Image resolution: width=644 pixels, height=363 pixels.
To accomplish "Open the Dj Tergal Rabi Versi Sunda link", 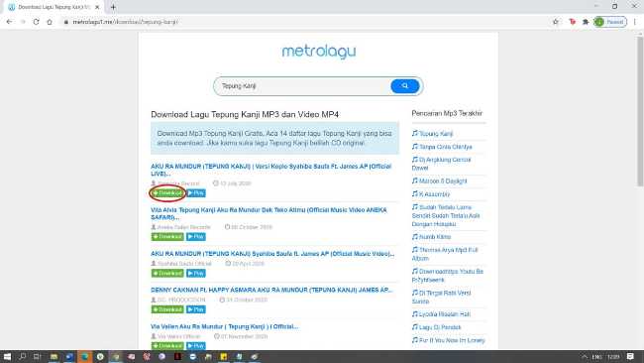I will 442,297.
